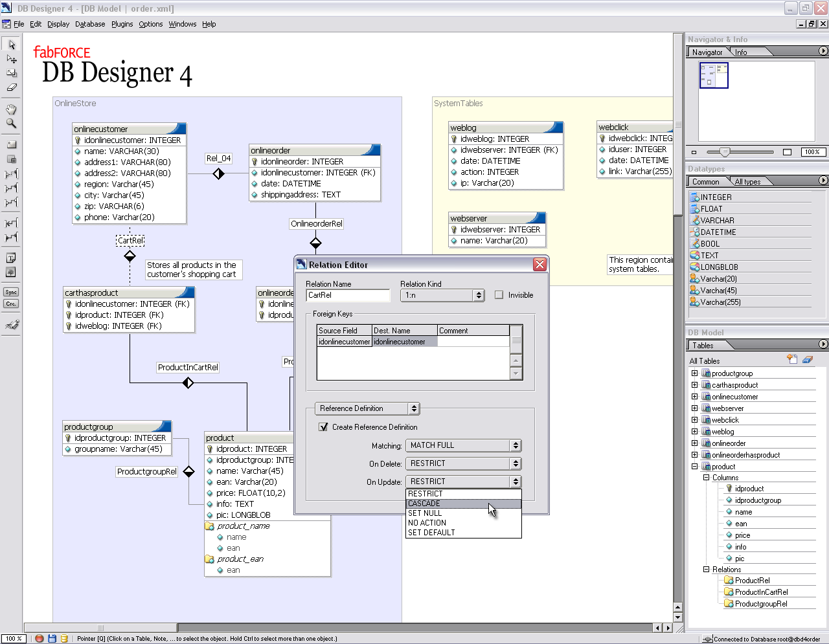Image resolution: width=829 pixels, height=644 pixels.
Task: Click the Navigator zoom slider handle
Action: pyautogui.click(x=725, y=152)
